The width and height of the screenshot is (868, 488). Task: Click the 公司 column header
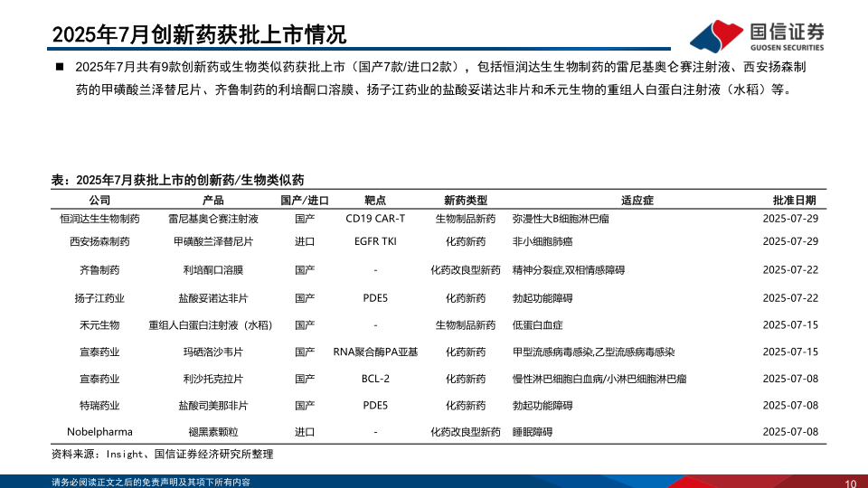pos(99,201)
